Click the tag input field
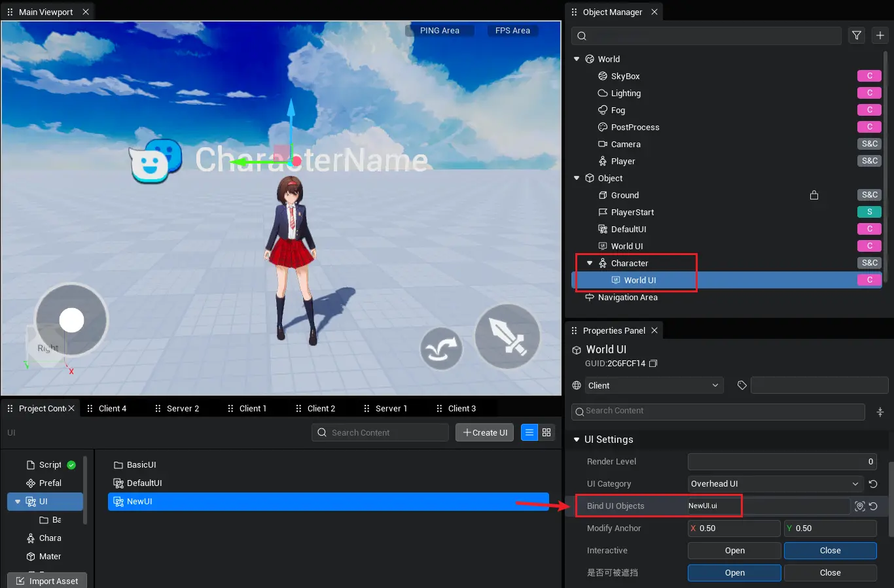The image size is (894, 588). [819, 386]
